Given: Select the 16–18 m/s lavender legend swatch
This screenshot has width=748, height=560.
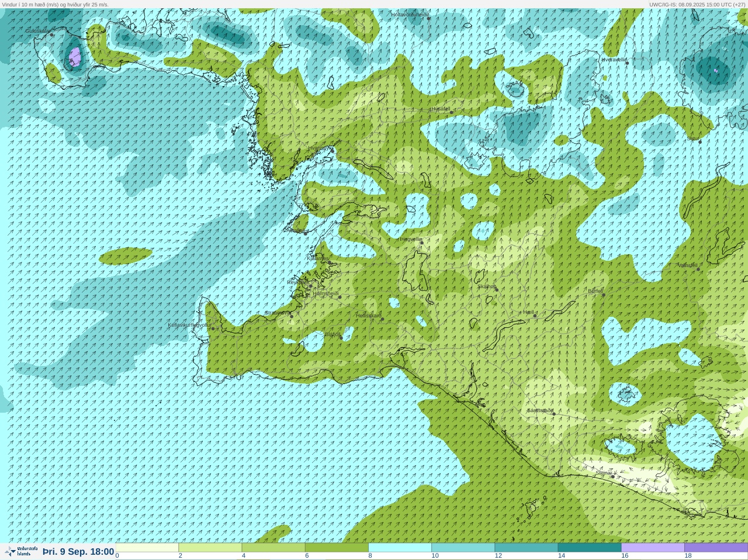Looking at the screenshot, I should (x=653, y=548).
